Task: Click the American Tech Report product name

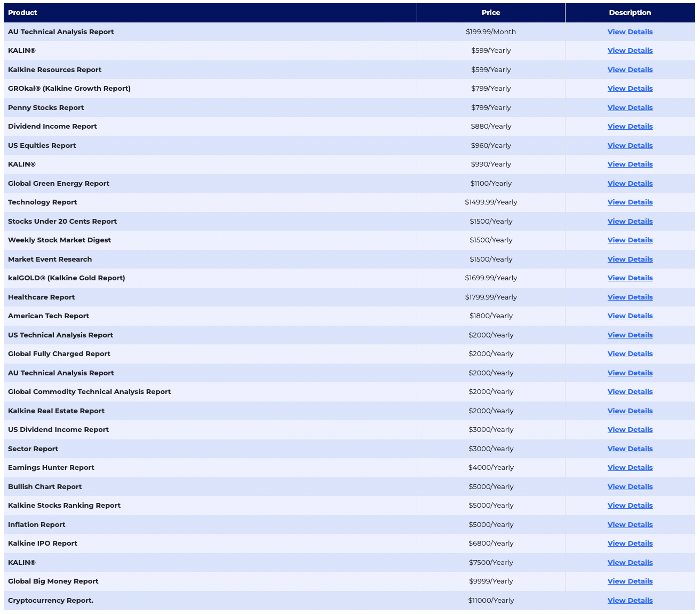Action: click(x=49, y=316)
